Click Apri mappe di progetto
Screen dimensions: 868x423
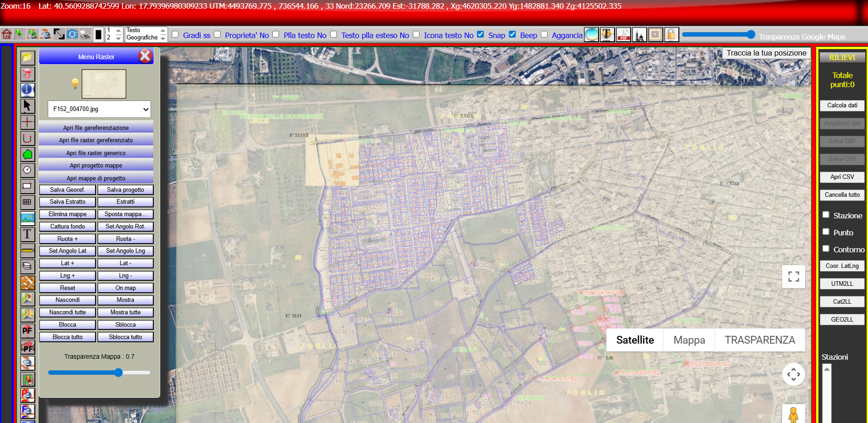pos(96,178)
